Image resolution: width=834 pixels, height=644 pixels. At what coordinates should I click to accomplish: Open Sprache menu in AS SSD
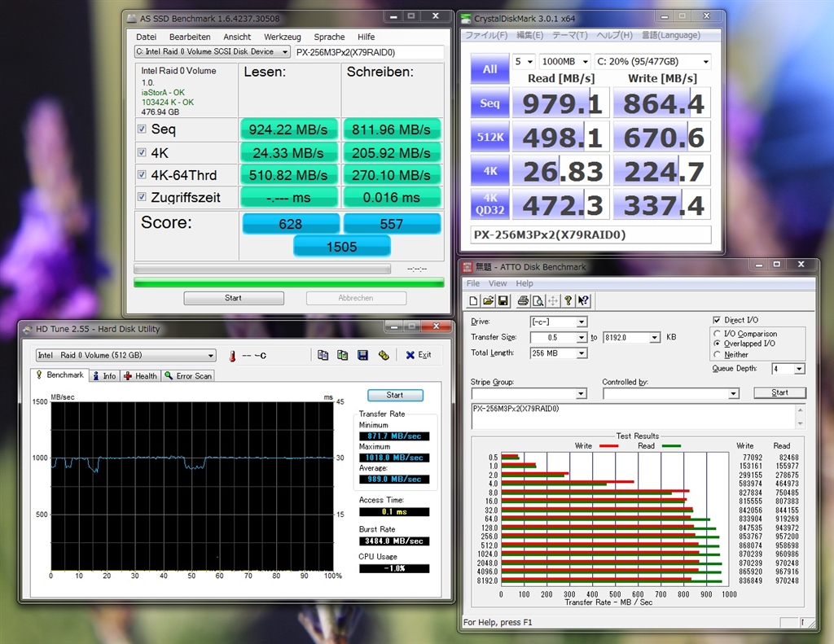[329, 37]
